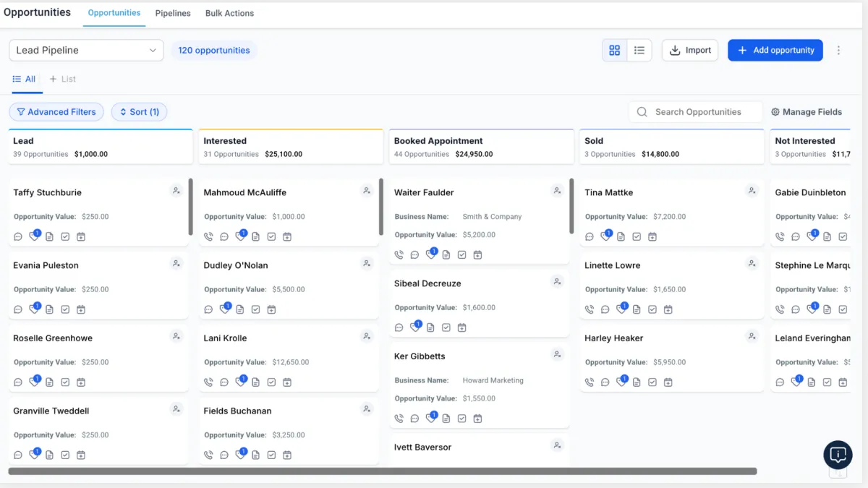Open the three-dot more options menu
The width and height of the screenshot is (868, 488).
[x=838, y=50]
